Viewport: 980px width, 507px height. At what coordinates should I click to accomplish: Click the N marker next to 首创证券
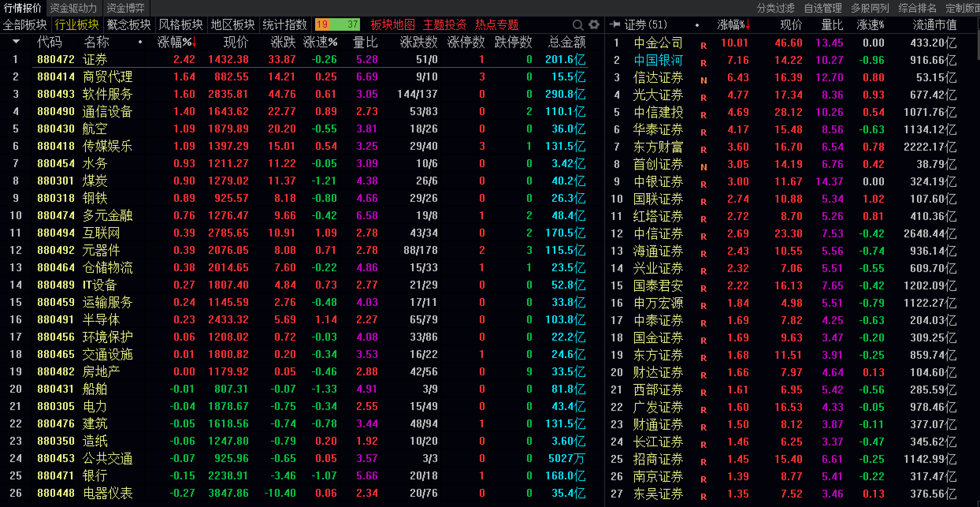click(703, 168)
